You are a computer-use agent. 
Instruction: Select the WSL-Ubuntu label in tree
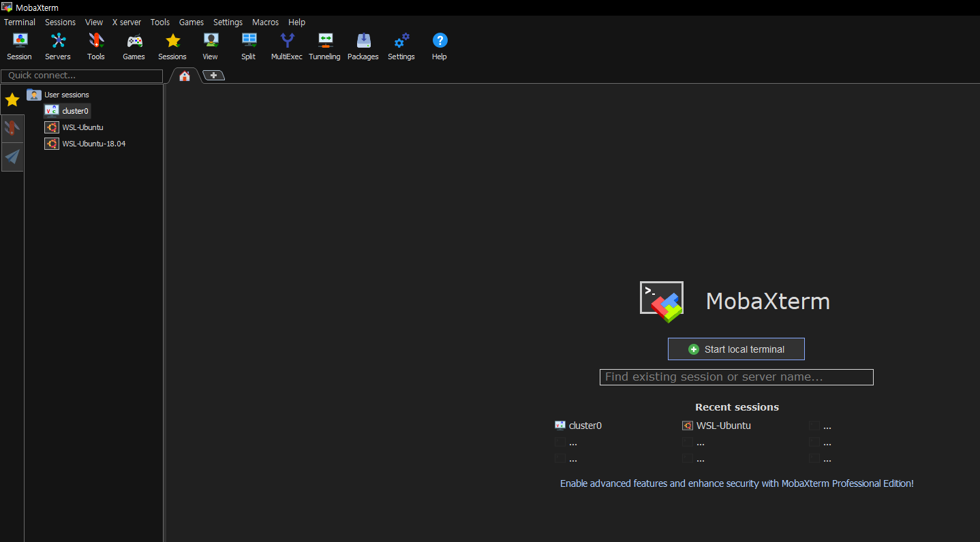point(82,127)
